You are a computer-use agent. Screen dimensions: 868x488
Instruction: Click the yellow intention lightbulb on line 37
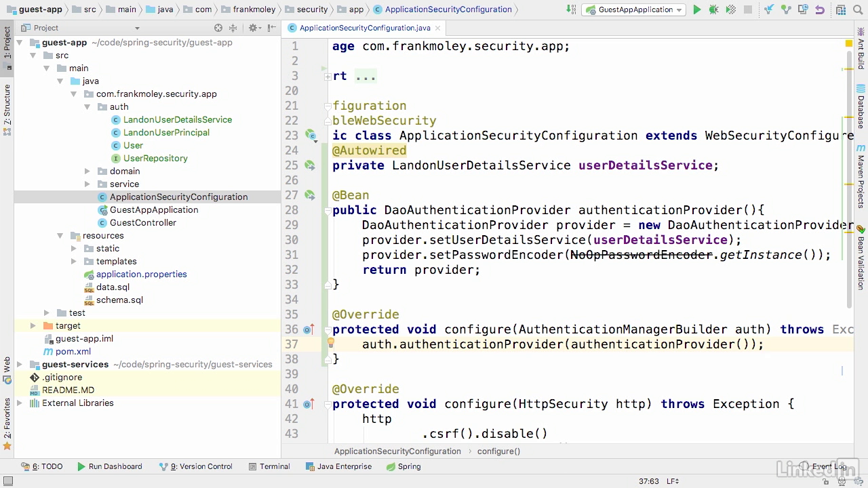pyautogui.click(x=331, y=343)
